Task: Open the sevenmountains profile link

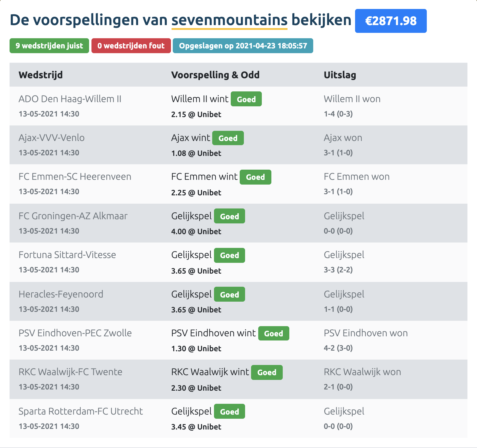Action: point(229,20)
